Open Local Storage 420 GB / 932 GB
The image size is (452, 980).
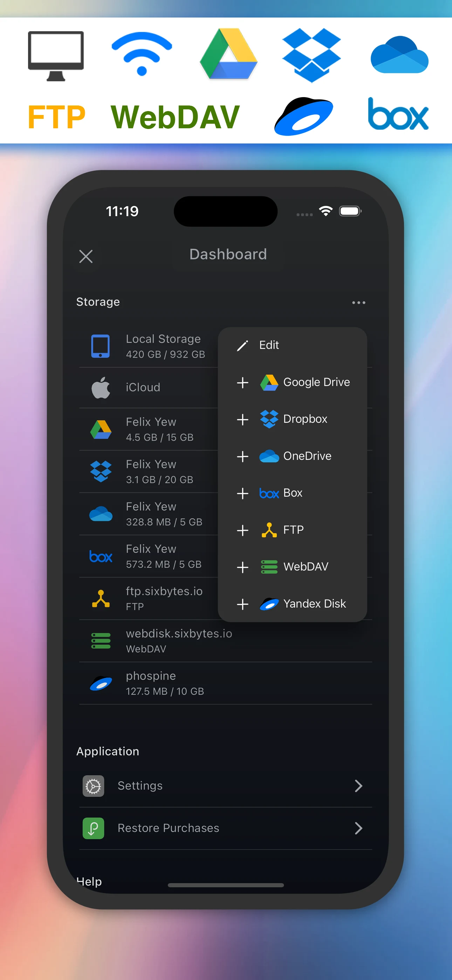point(165,346)
